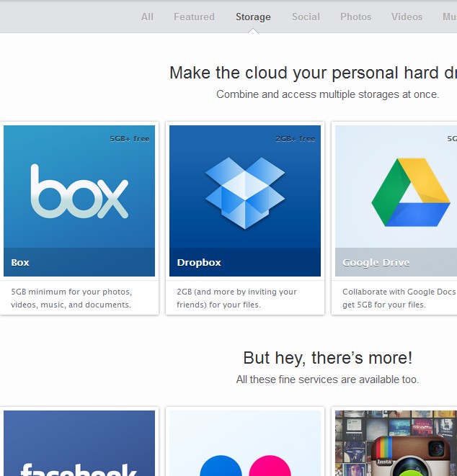Click the Dropbox open-box logo
Viewport: 457px width, 476px height.
click(x=245, y=193)
